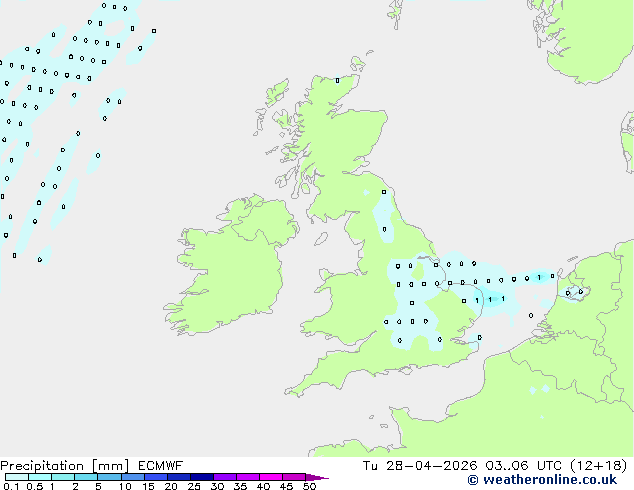This screenshot has height=490, width=634.
Task: Select the '03..06 UTC' time range text
Action: pyautogui.click(x=524, y=466)
